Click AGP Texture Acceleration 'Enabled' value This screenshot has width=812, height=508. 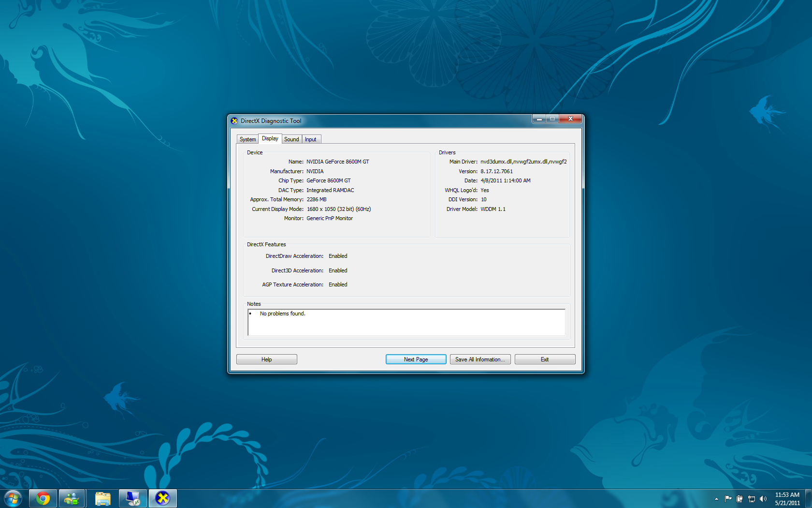(x=338, y=284)
